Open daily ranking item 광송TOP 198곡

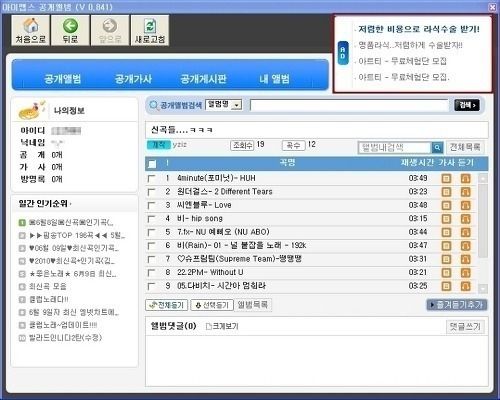(x=77, y=235)
